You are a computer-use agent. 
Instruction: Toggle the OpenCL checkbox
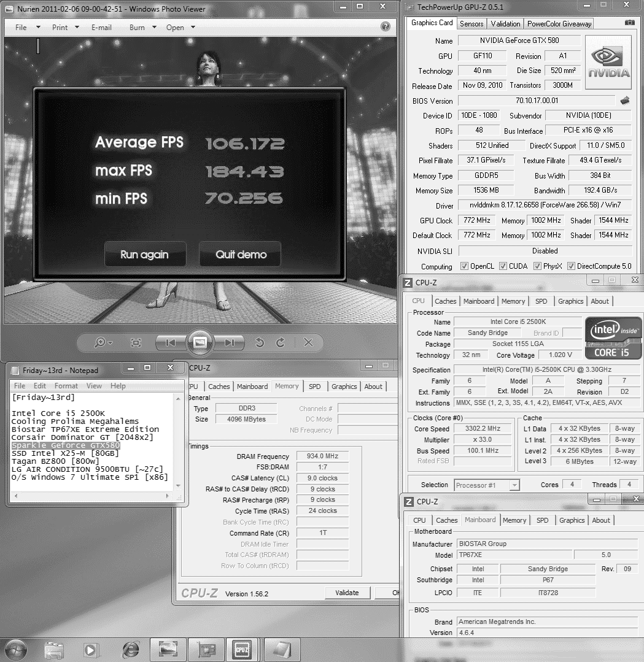(x=464, y=266)
